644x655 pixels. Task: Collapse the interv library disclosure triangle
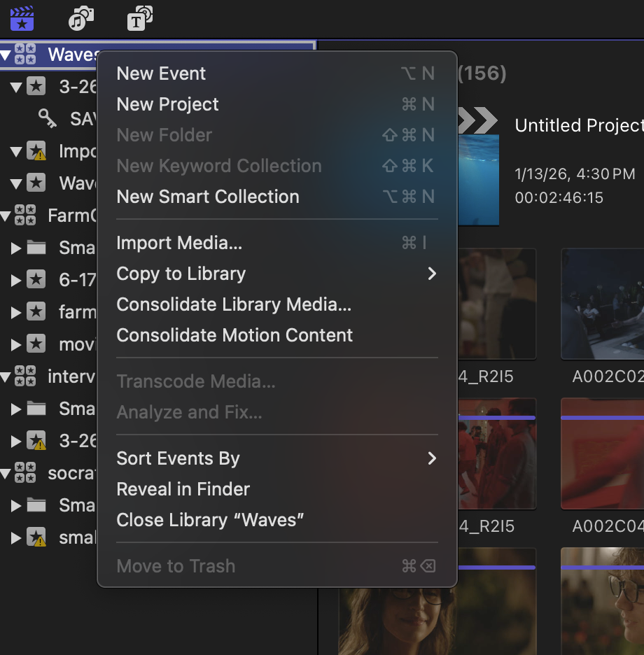point(6,376)
